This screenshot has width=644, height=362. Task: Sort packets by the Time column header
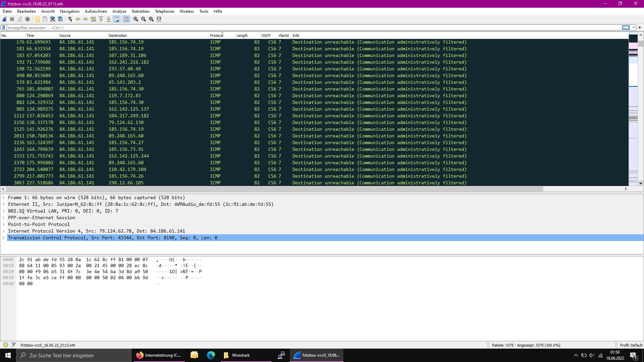[x=42, y=36]
